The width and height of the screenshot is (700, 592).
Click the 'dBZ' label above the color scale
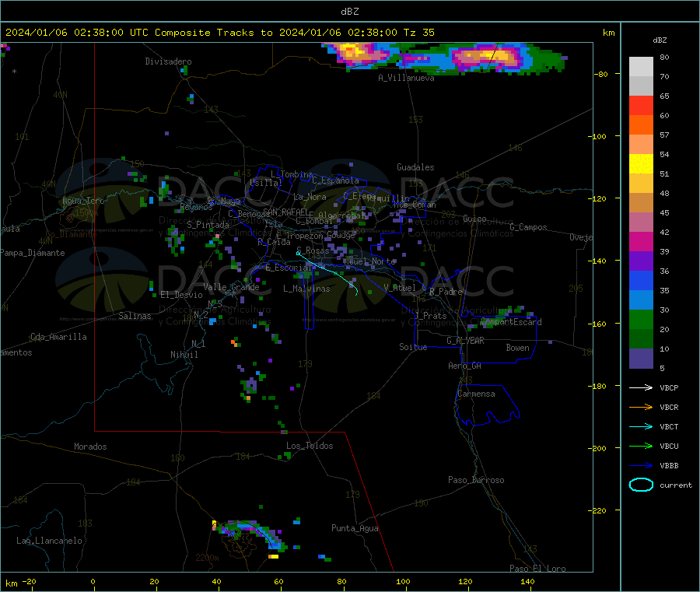[660, 40]
